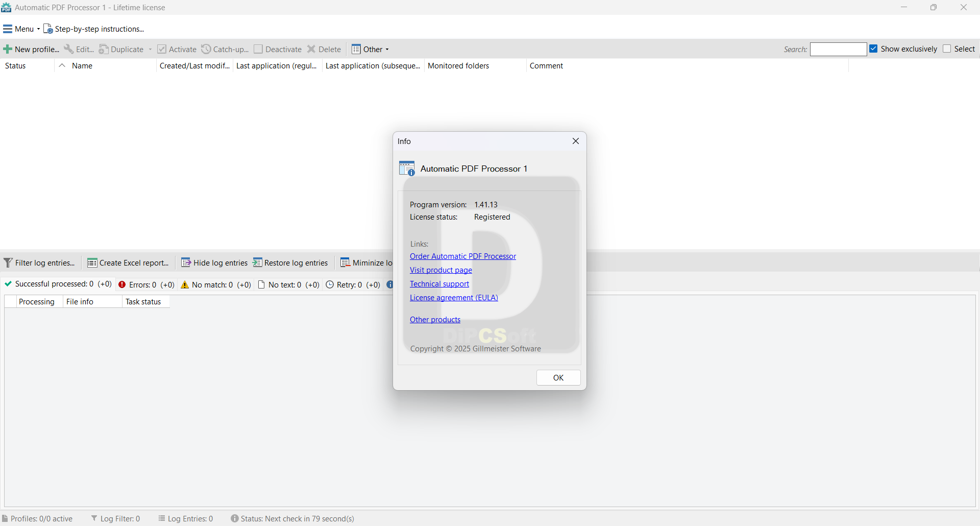Click the Minimize log icon

346,262
